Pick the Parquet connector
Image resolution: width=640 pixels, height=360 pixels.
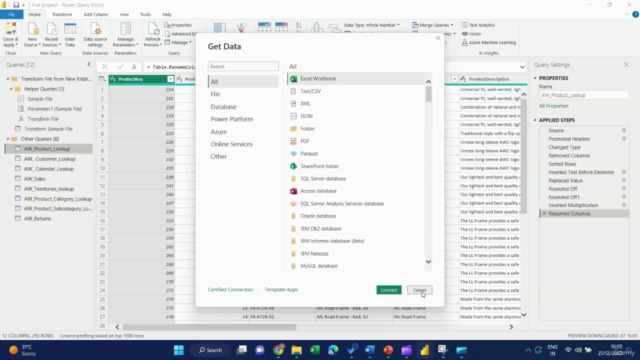click(x=309, y=154)
